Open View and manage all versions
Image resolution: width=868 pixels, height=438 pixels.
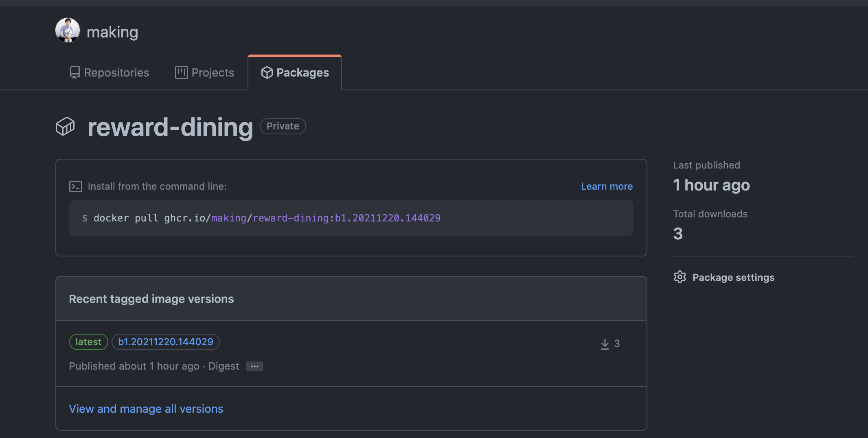[146, 409]
